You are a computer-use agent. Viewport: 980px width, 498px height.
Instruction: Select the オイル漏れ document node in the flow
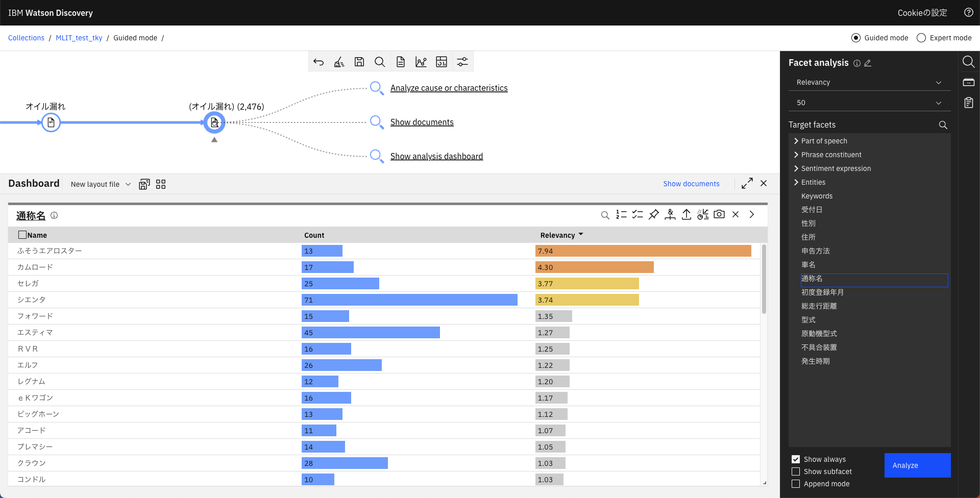coord(51,122)
